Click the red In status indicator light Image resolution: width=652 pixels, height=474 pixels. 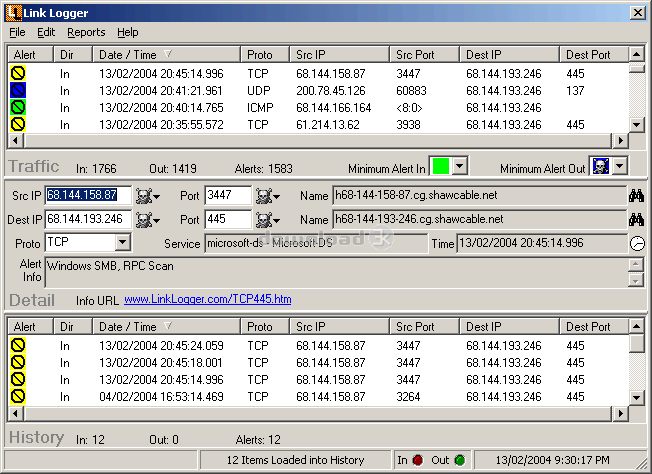point(418,460)
